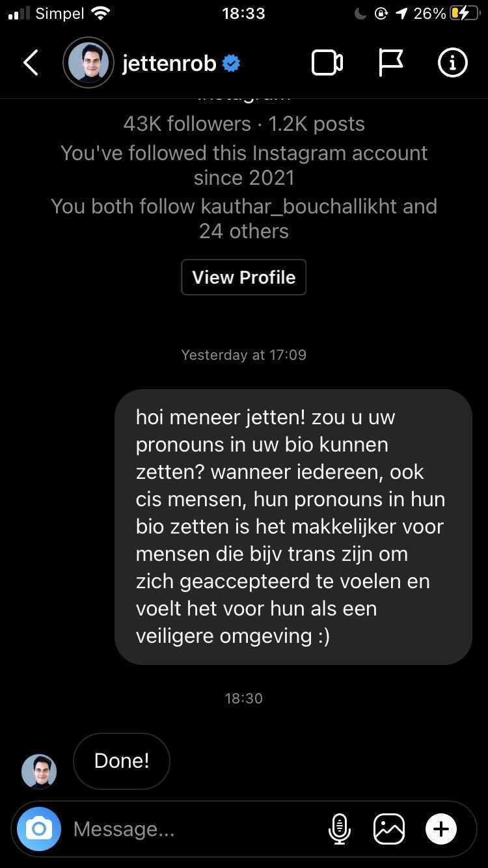
Task: Tap the flag icon in the header
Action: coord(390,63)
